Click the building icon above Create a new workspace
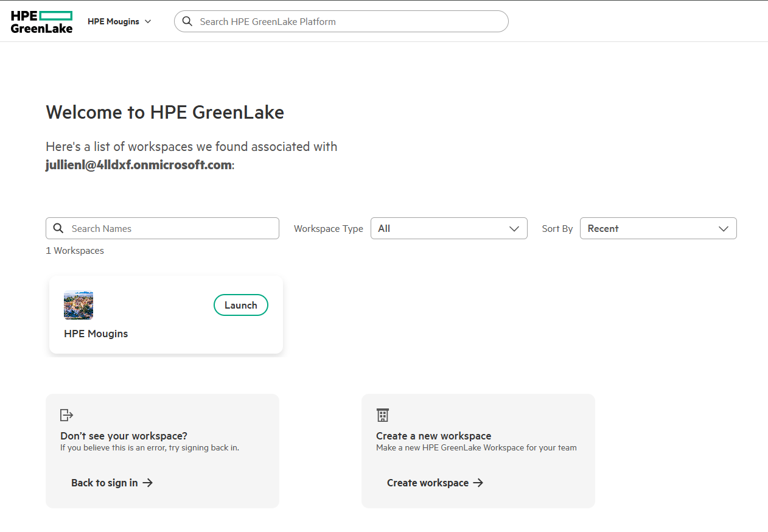This screenshot has height=532, width=768. pyautogui.click(x=382, y=415)
